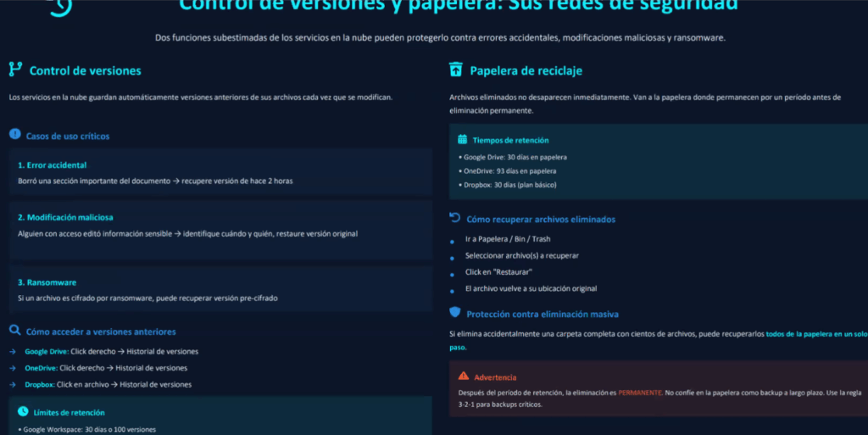868x435 pixels.
Task: Select the bold Dropbox label in the versions list
Action: (x=39, y=384)
